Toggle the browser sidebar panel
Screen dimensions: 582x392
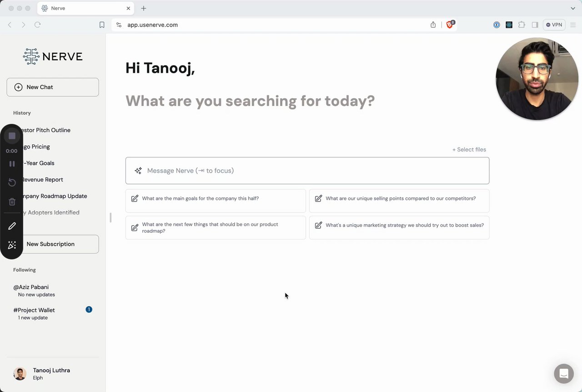(x=535, y=25)
